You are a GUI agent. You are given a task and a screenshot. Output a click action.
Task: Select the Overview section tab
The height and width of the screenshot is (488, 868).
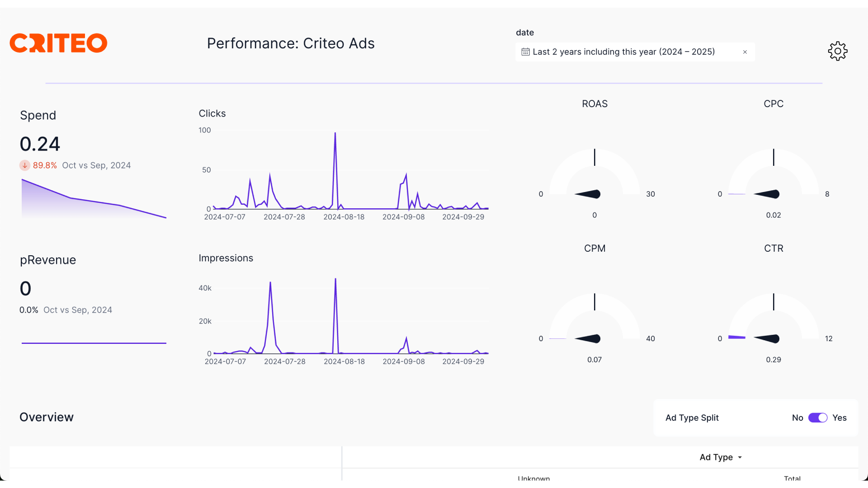pos(46,417)
